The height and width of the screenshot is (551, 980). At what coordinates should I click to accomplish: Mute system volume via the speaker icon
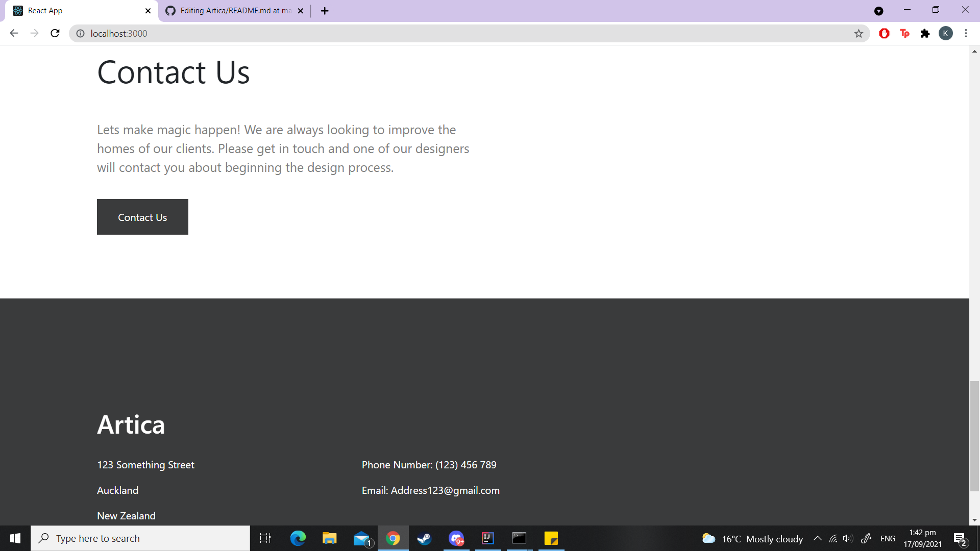tap(848, 538)
